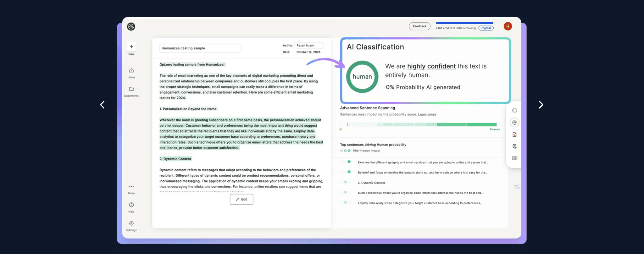Open the document search icon in right panel

point(514,134)
